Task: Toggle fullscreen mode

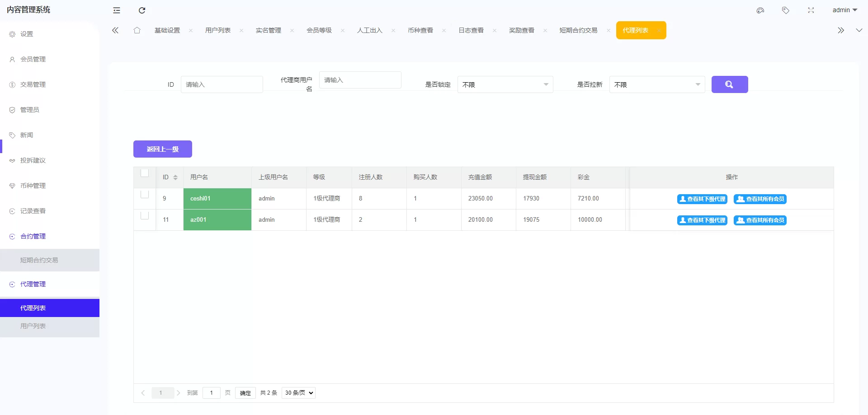Action: pos(811,10)
